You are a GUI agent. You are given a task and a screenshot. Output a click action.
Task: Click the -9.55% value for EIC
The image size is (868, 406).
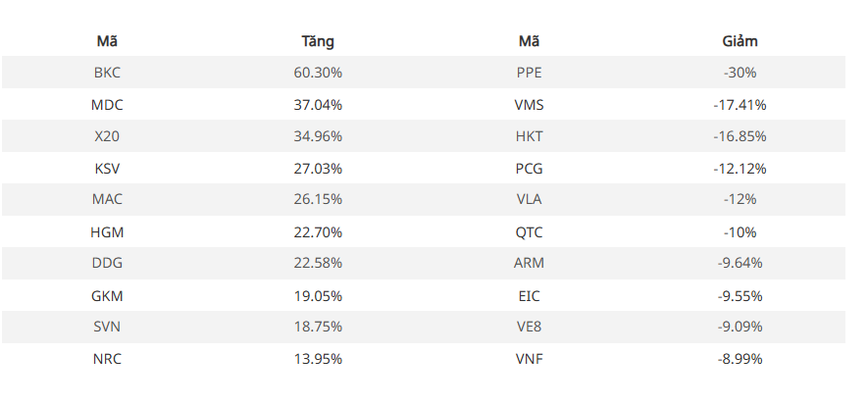(x=740, y=296)
